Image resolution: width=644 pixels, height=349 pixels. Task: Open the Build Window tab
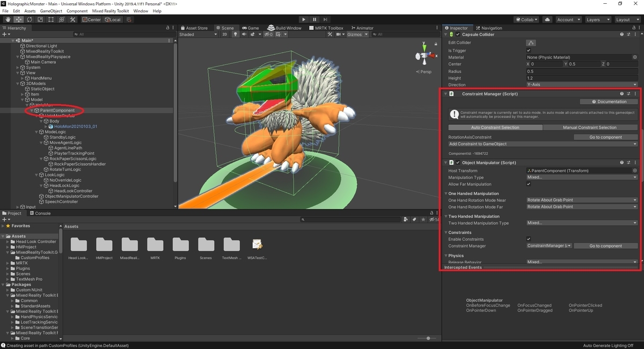click(x=286, y=28)
